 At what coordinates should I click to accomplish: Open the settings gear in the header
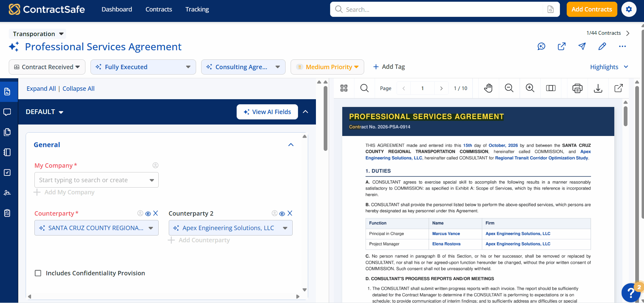coord(628,9)
